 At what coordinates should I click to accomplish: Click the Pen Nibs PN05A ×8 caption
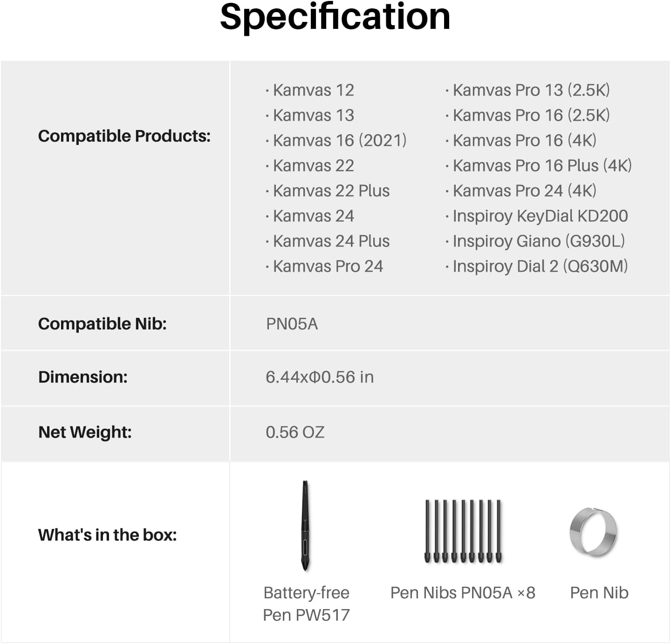(463, 593)
